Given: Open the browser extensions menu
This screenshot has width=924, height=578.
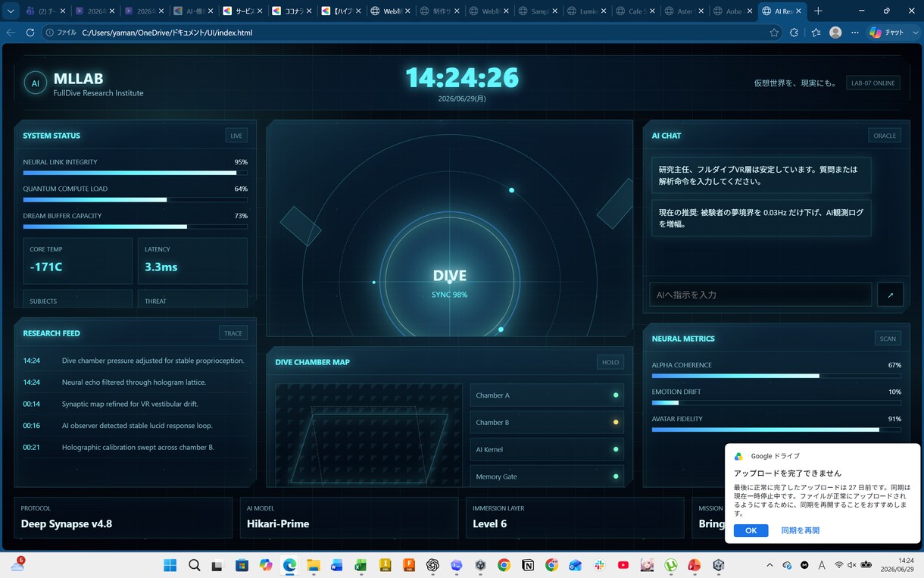Looking at the screenshot, I should click(x=794, y=33).
